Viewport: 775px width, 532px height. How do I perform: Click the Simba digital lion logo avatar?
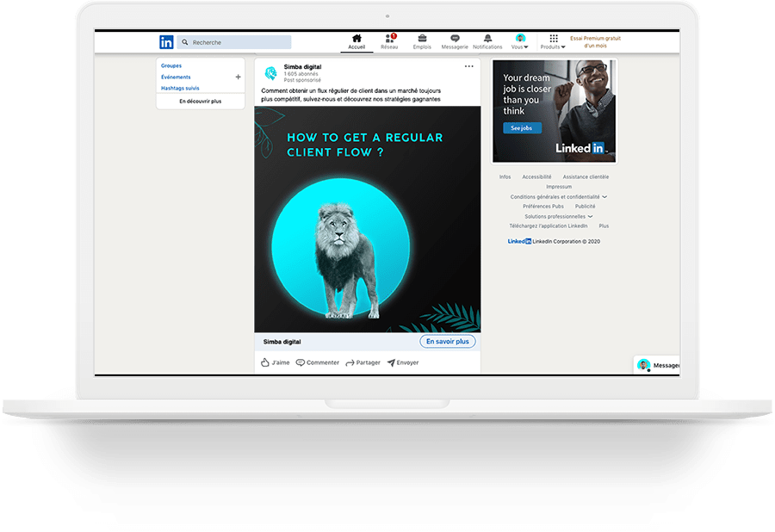(270, 73)
